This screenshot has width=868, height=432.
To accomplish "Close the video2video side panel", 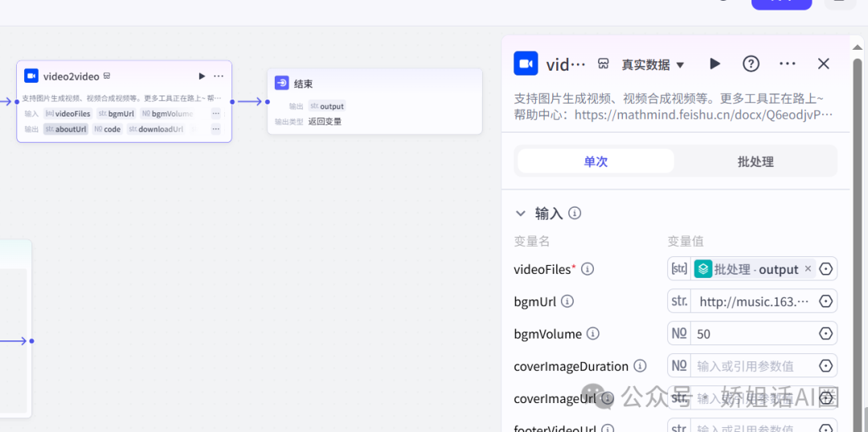I will click(824, 63).
